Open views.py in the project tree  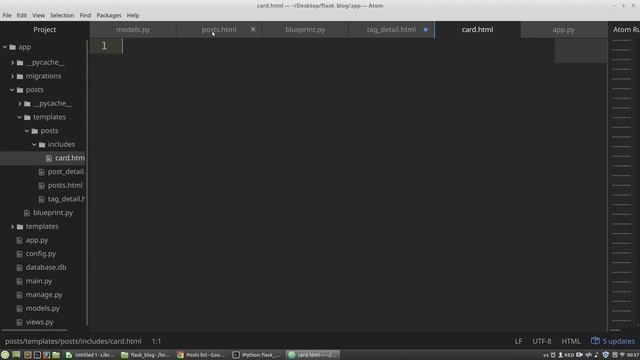(40, 322)
